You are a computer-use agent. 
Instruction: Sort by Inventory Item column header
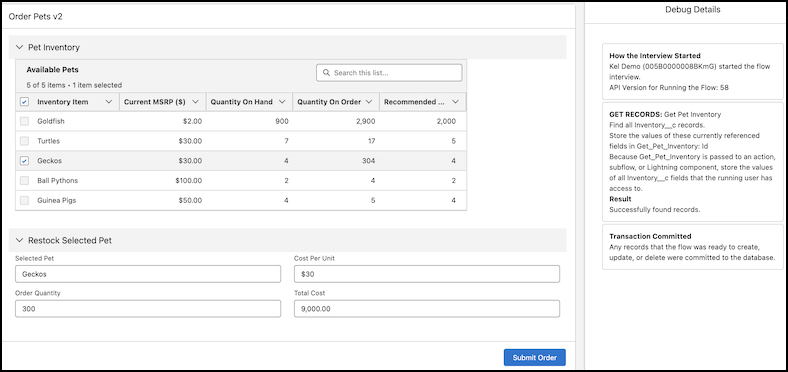63,102
